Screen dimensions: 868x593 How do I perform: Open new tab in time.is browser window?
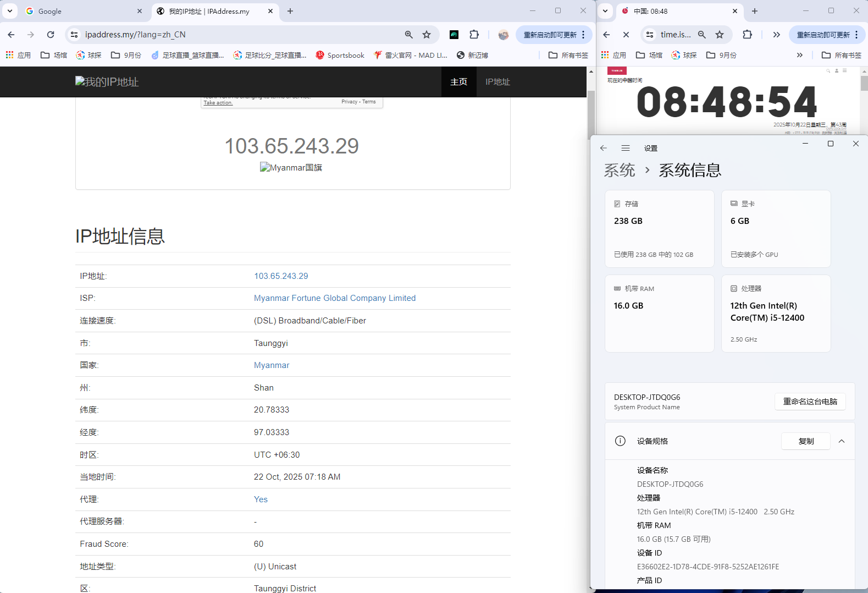point(755,11)
